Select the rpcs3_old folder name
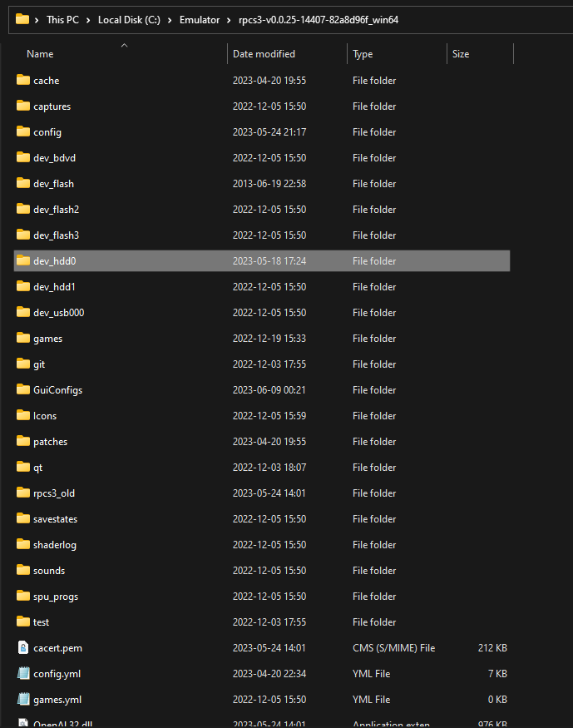The image size is (573, 728). pos(54,493)
